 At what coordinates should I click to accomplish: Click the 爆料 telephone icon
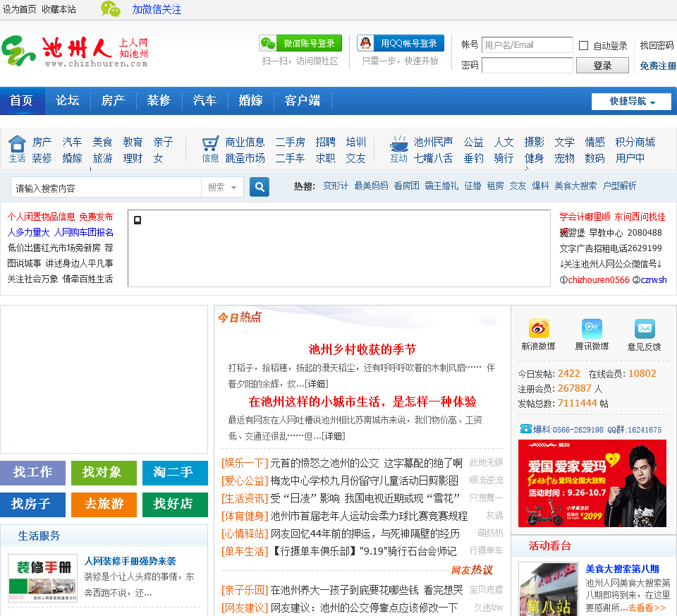point(526,429)
